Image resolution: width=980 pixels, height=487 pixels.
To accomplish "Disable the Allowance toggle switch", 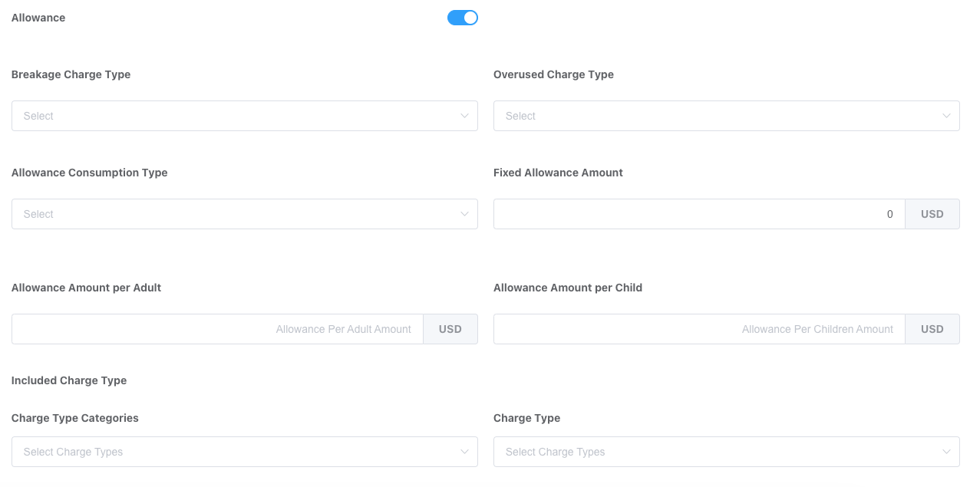I will 462,18.
